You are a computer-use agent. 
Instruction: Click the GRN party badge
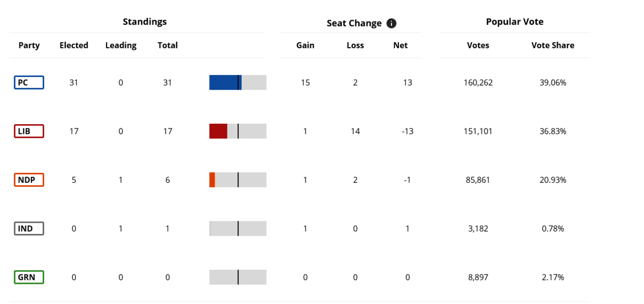[29, 277]
